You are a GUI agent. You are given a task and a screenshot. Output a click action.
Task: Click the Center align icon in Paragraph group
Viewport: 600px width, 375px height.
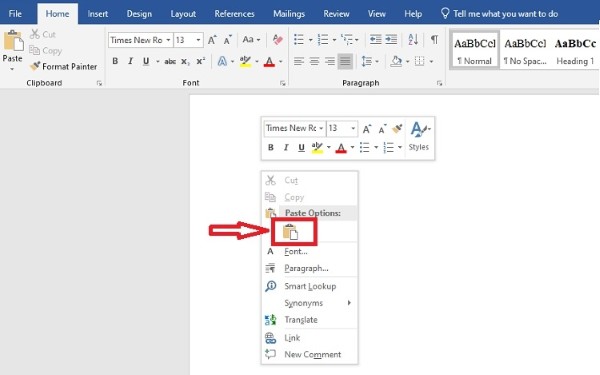[x=314, y=61]
